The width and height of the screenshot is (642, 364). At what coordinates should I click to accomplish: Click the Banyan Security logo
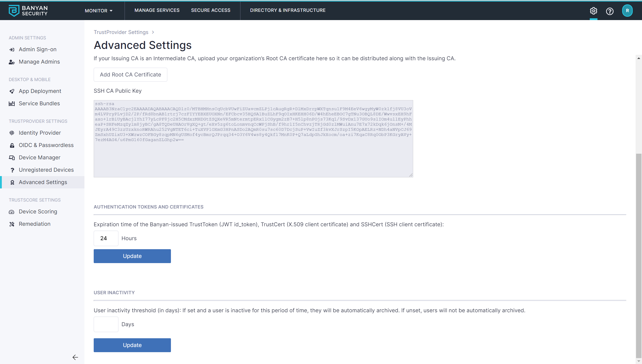coord(28,11)
